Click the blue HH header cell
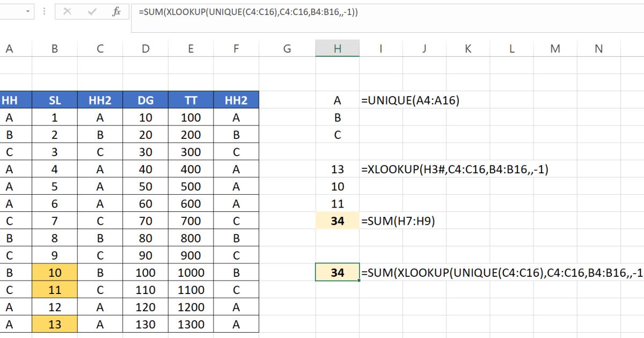 [x=9, y=100]
